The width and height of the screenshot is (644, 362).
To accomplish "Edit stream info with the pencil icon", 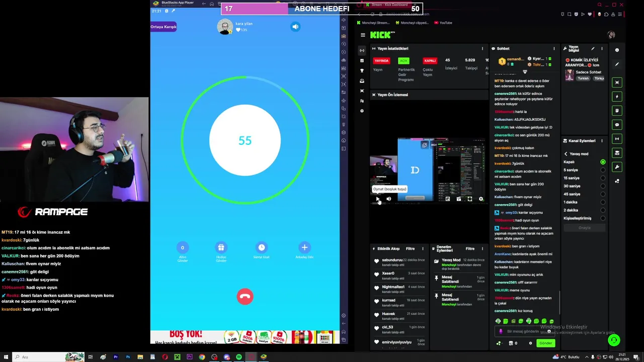I will coord(593,49).
